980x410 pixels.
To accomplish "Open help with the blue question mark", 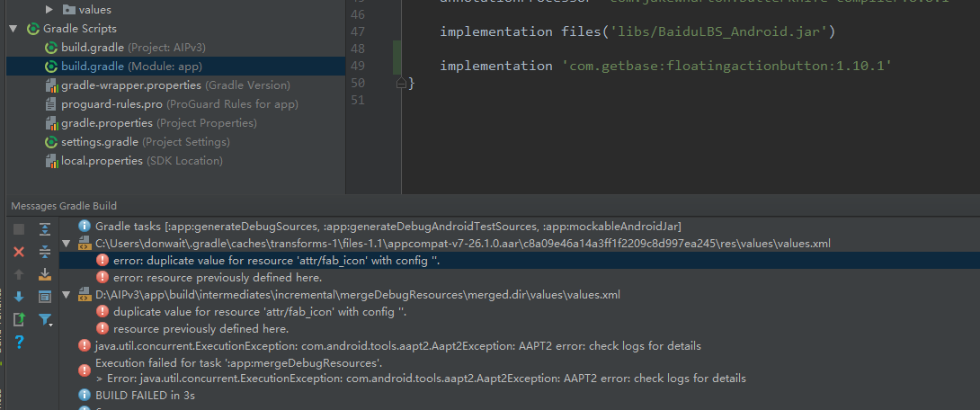I will [19, 342].
